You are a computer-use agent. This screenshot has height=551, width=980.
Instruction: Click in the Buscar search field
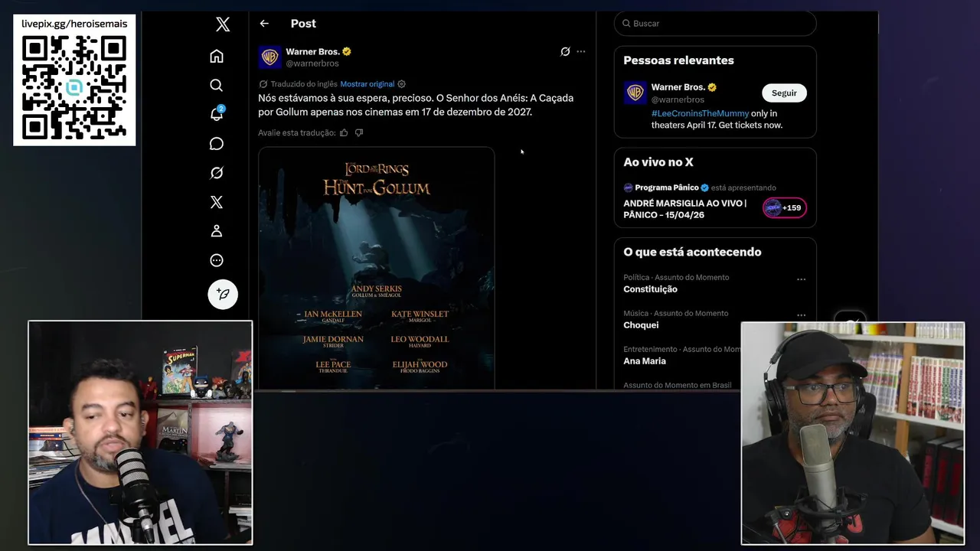click(715, 24)
